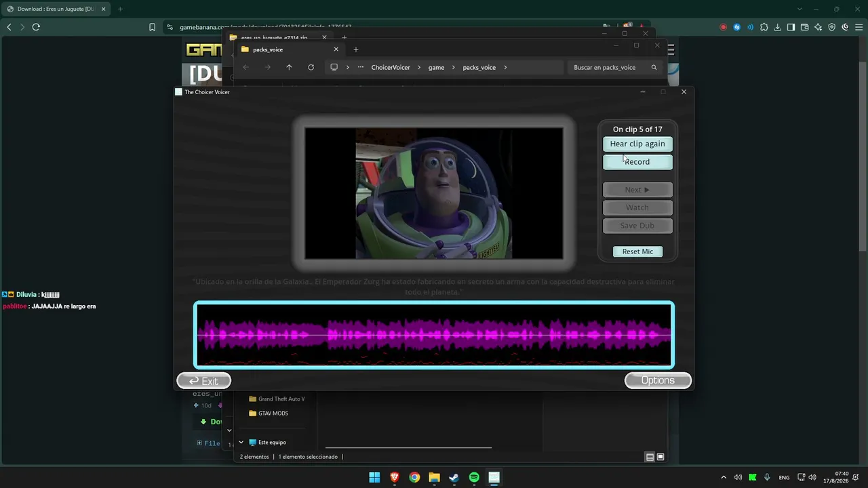Click the 'game' breadcrumb in Explorer
The image size is (868, 488).
coord(436,68)
